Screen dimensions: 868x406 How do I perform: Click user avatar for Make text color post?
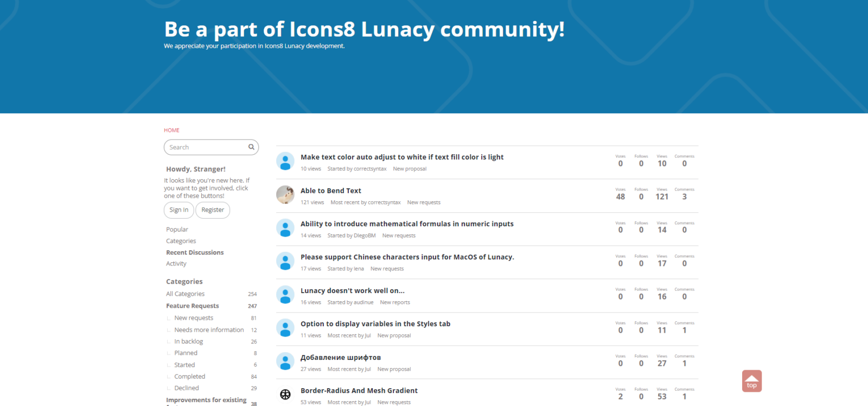[285, 162]
